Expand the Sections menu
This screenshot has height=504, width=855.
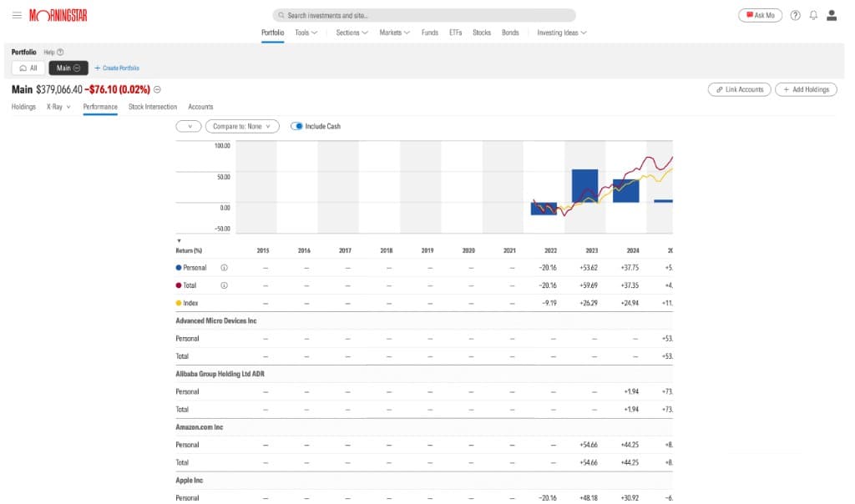[352, 33]
